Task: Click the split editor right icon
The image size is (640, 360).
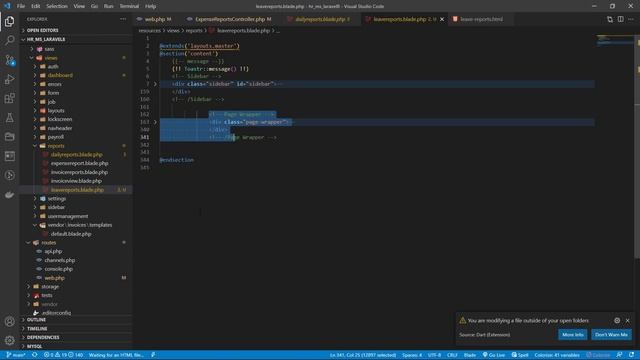Action: (620, 19)
